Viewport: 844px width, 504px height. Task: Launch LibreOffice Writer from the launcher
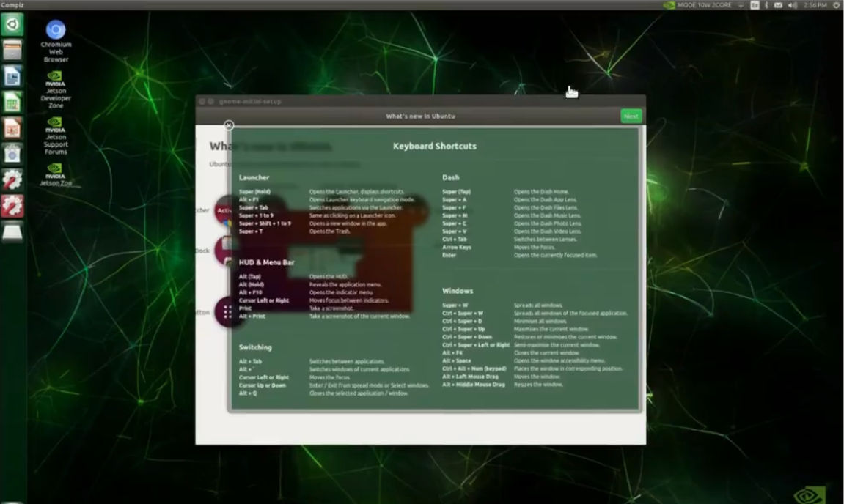pyautogui.click(x=12, y=76)
